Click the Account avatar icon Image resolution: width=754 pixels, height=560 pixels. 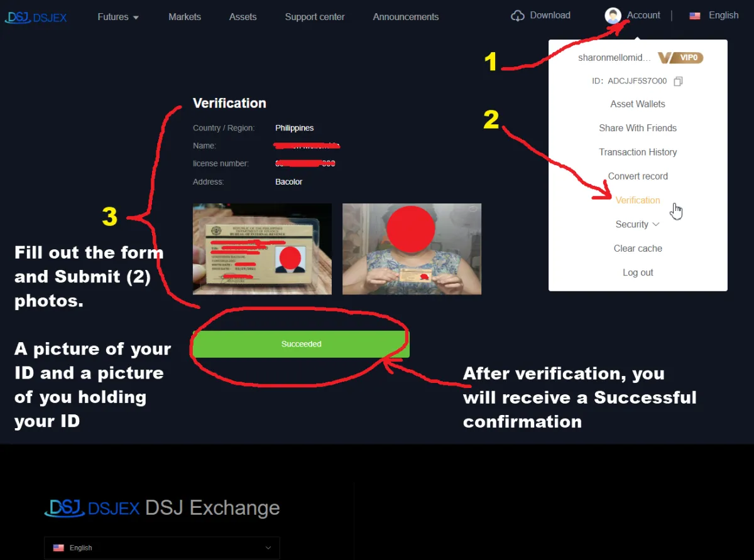pos(613,16)
